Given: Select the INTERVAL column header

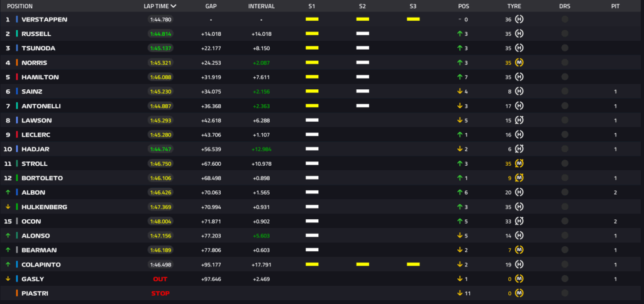Looking at the screenshot, I should coord(261,6).
